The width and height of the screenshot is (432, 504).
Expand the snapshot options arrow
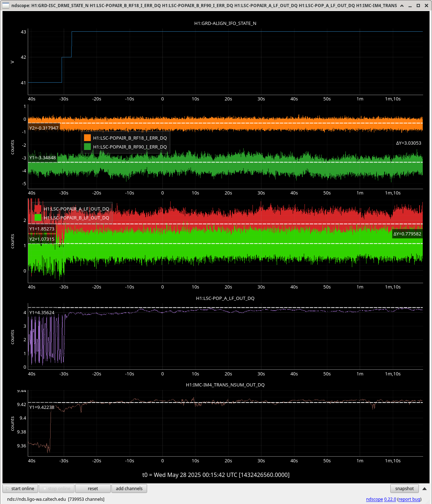(x=425, y=488)
